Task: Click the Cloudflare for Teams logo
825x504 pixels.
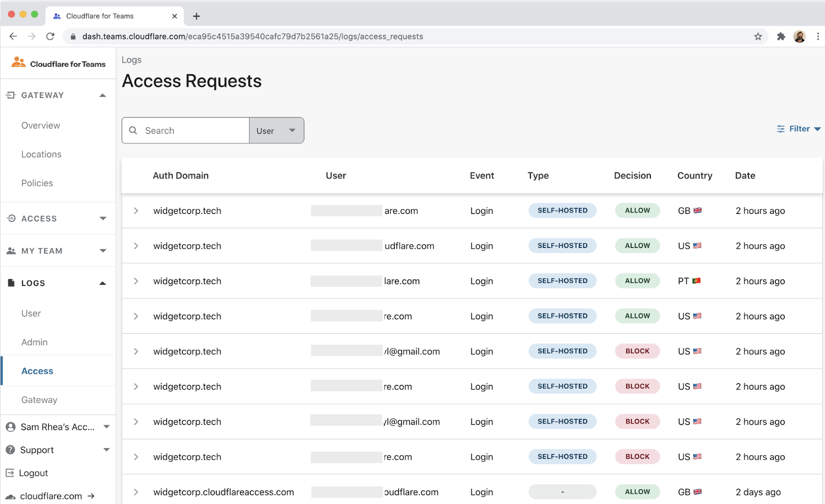Action: [x=59, y=64]
